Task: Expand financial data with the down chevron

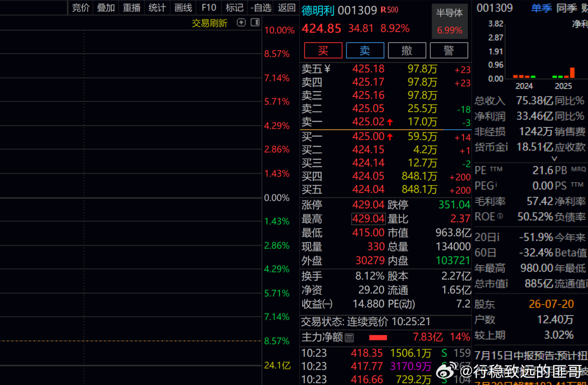Action: [x=554, y=158]
